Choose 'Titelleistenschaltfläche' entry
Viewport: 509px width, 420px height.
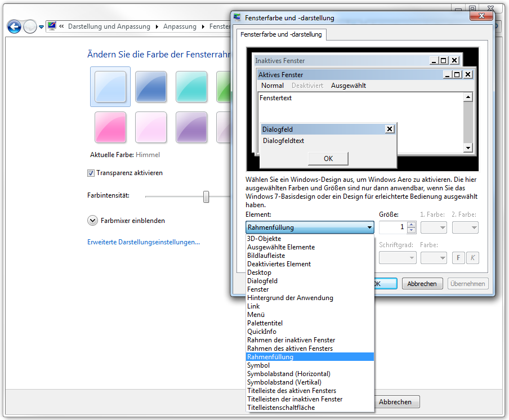(310, 408)
